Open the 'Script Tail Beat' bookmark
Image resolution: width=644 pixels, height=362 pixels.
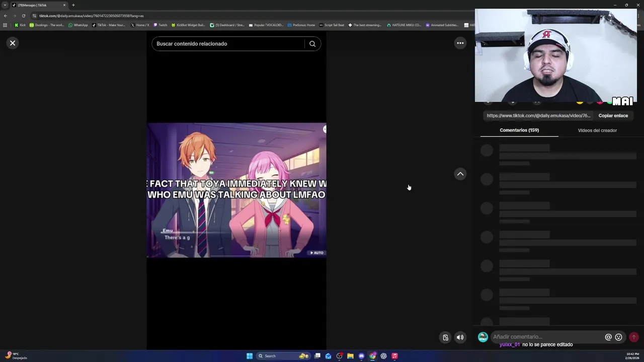(x=332, y=25)
